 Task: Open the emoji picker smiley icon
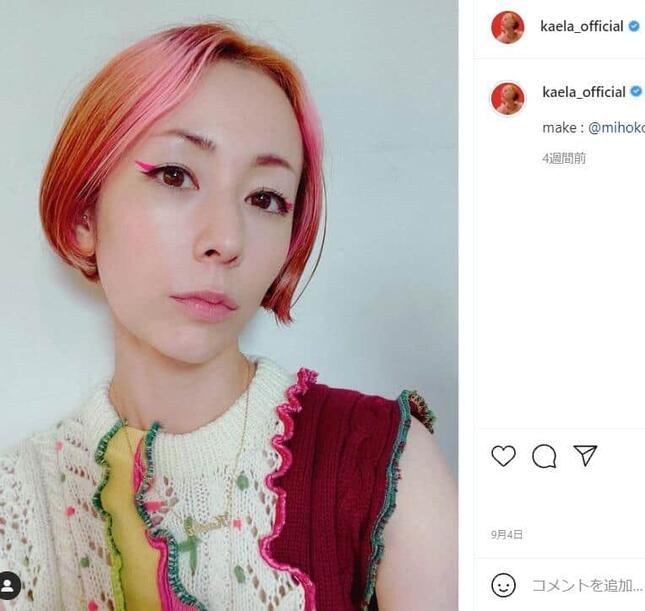(x=503, y=585)
